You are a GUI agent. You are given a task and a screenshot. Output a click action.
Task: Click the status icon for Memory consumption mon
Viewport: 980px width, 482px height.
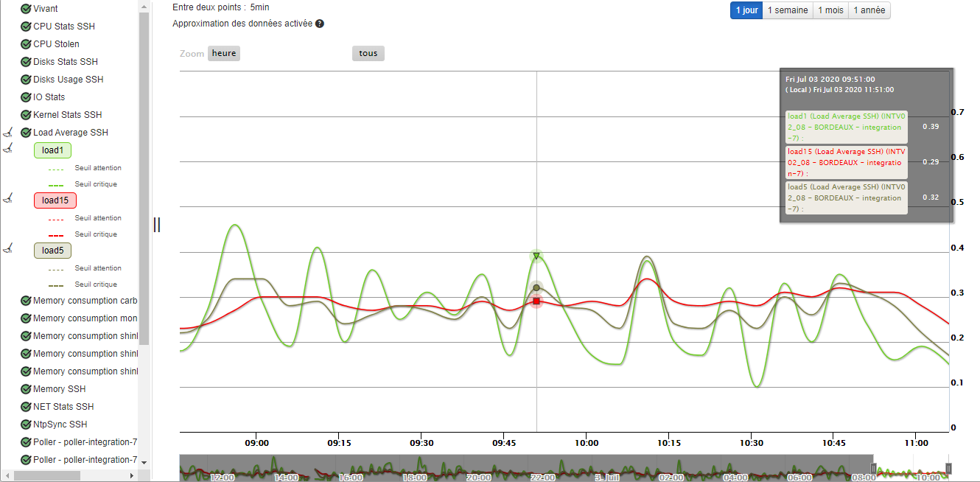point(26,318)
